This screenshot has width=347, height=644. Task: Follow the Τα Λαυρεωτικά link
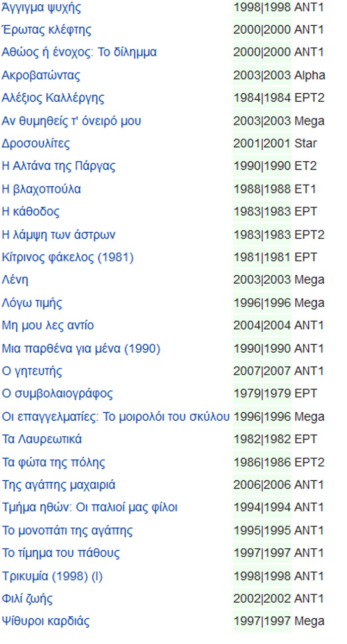point(42,439)
